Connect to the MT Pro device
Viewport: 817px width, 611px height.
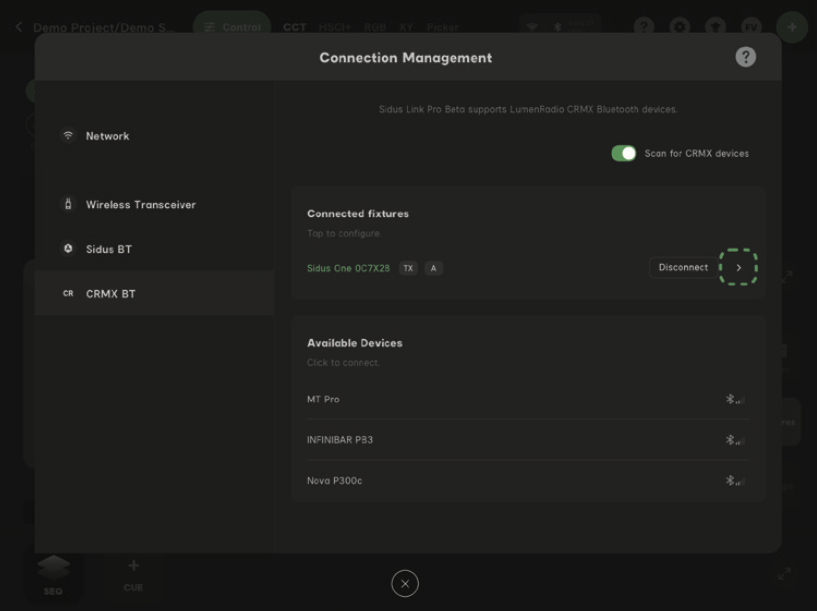323,400
